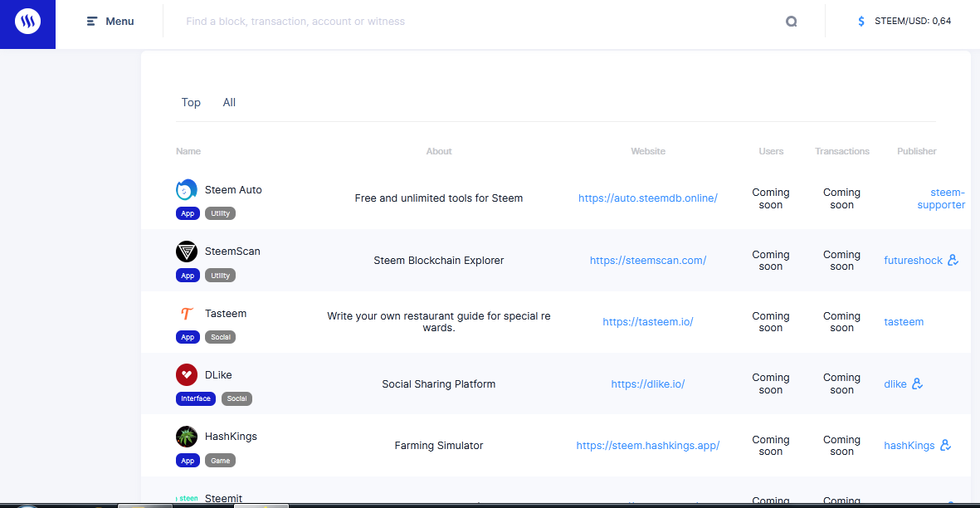Click the App tag under Tasteem

[188, 337]
